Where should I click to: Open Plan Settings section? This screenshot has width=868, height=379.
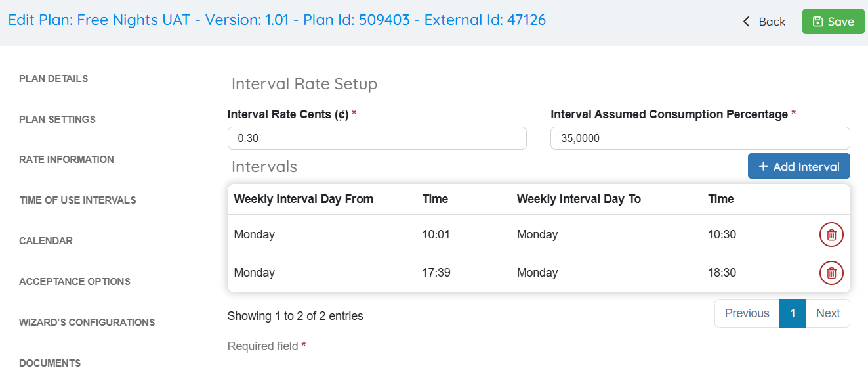tap(58, 120)
